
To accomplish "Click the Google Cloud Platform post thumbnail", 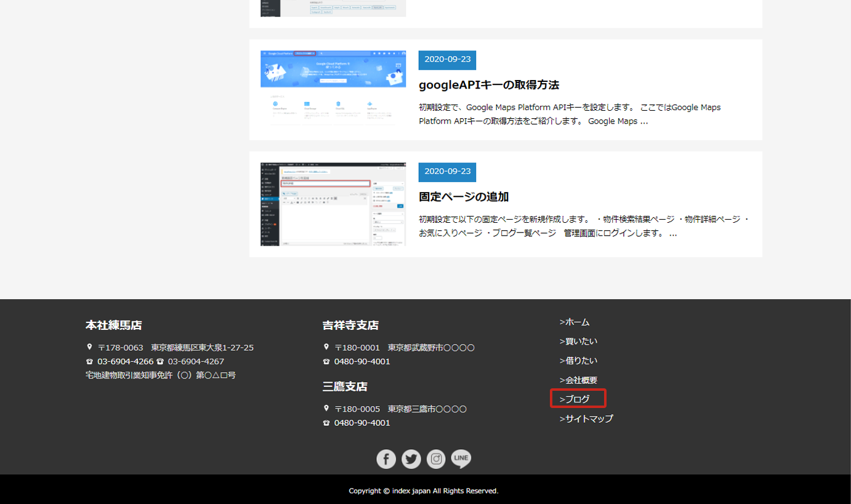I will [333, 88].
